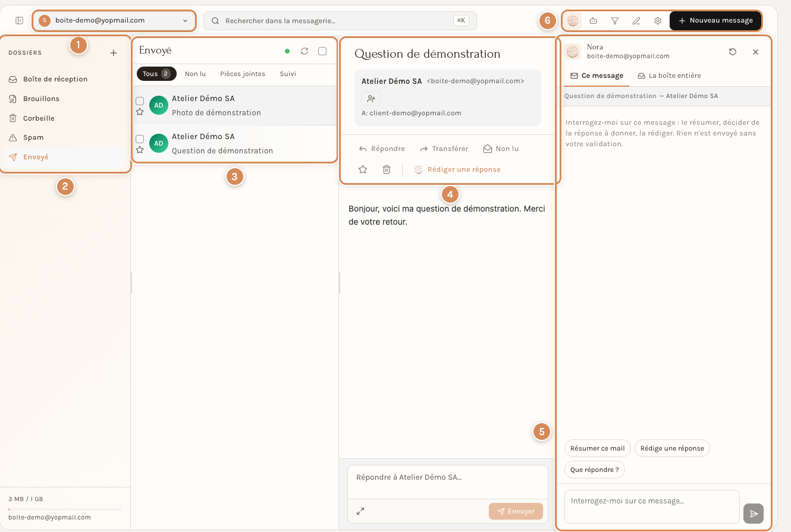Show all messages with the Tous tab

[x=156, y=74]
